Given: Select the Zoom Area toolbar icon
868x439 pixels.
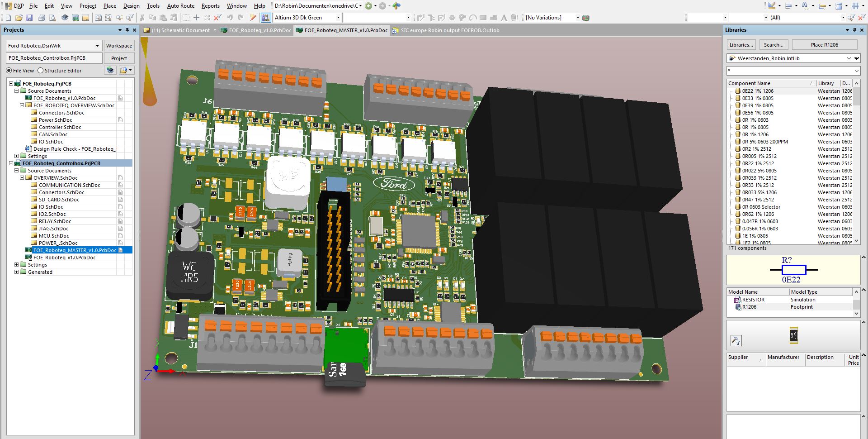Looking at the screenshot, I should coord(108,18).
